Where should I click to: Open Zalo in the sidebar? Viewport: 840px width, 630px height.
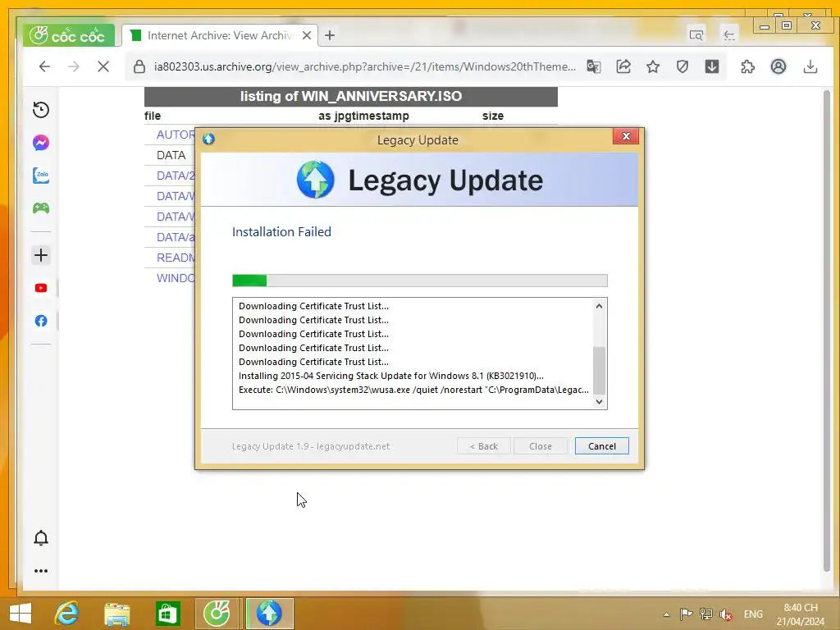(41, 176)
